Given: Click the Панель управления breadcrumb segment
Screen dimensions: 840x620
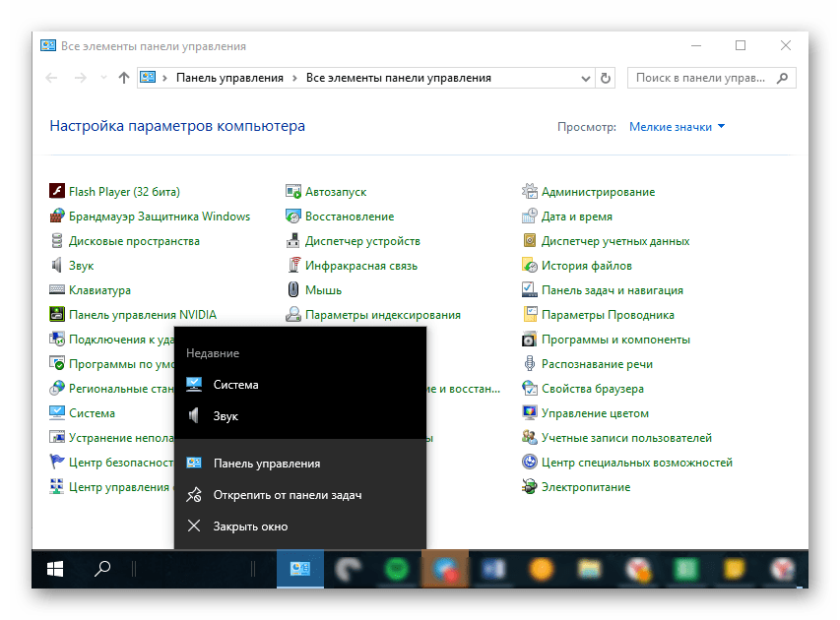Looking at the screenshot, I should (229, 78).
